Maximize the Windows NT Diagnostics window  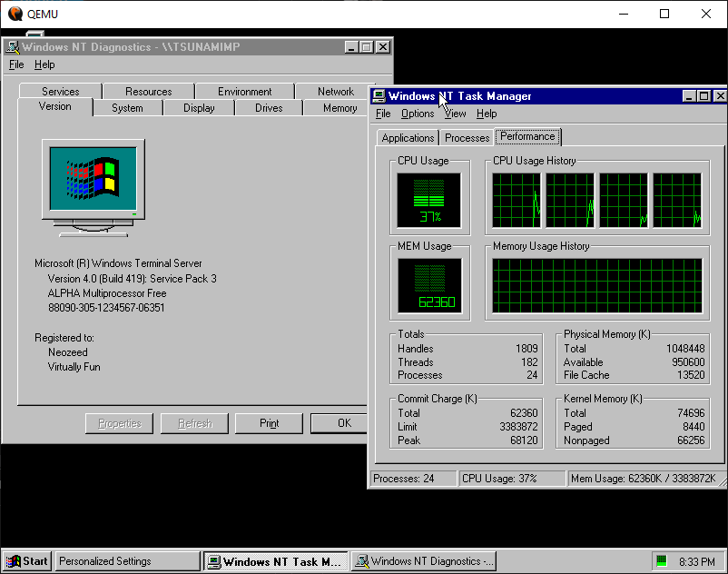pos(367,47)
